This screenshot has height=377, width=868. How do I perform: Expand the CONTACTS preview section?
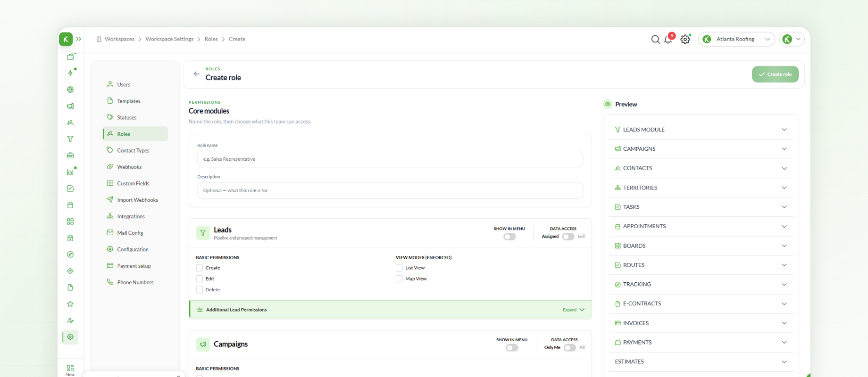pos(701,168)
